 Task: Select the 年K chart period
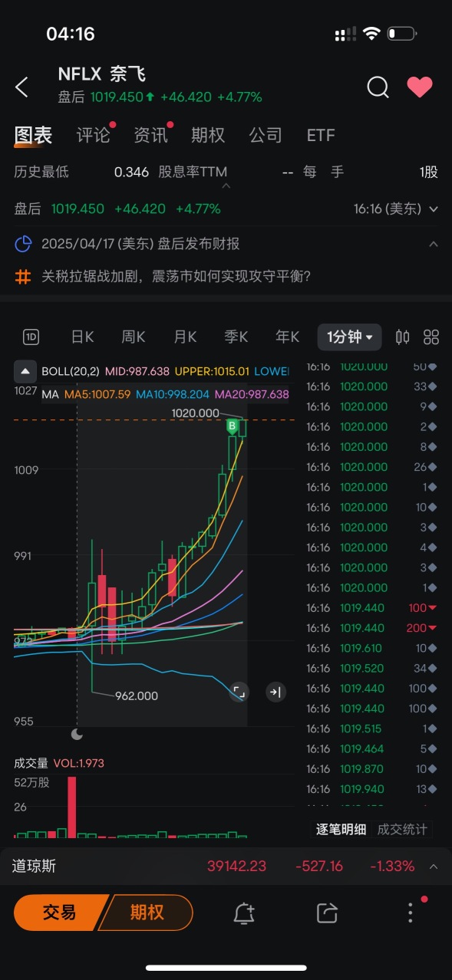coord(288,337)
